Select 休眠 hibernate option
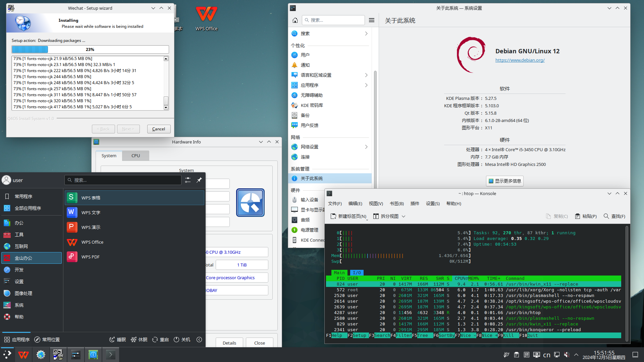The width and height of the screenshot is (644, 362). coord(139,340)
